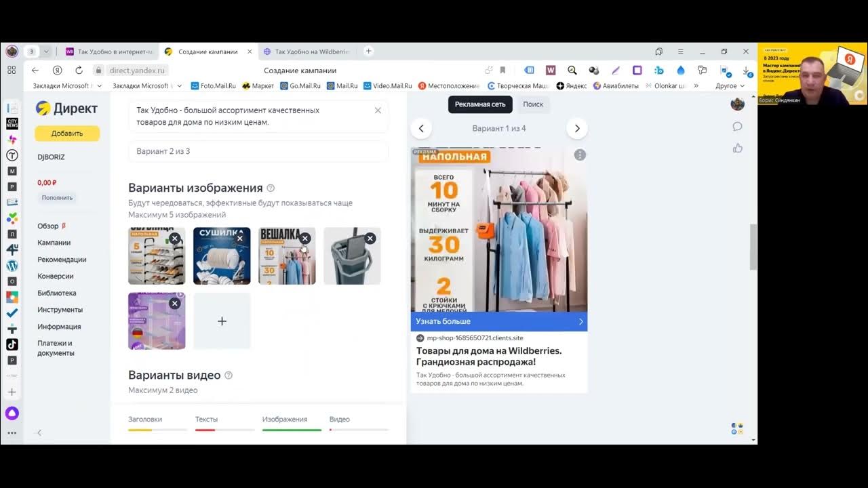Expand first Закладки Microsoft folder
The image size is (868, 488).
point(67,86)
